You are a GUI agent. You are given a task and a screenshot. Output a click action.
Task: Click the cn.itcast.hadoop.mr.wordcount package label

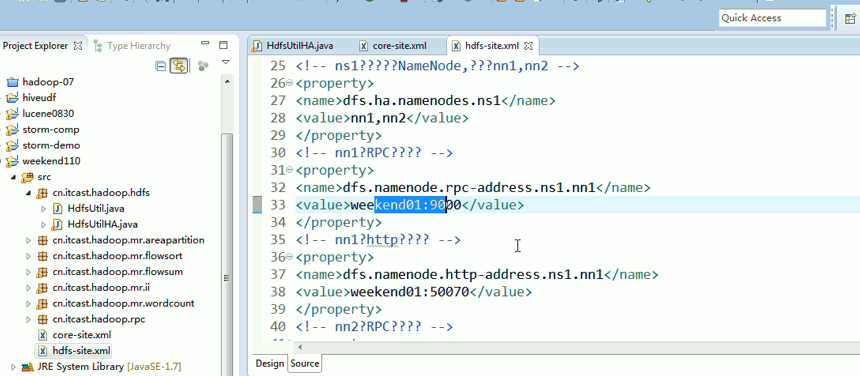[x=123, y=304]
